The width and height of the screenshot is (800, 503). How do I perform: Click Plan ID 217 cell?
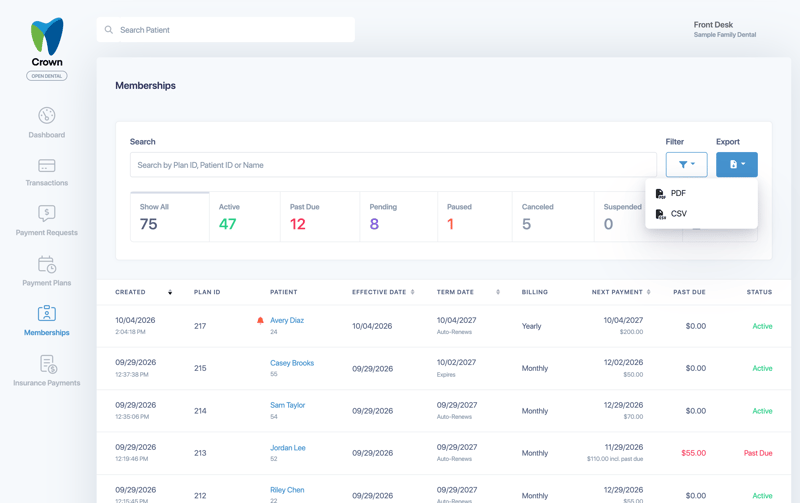coord(200,326)
